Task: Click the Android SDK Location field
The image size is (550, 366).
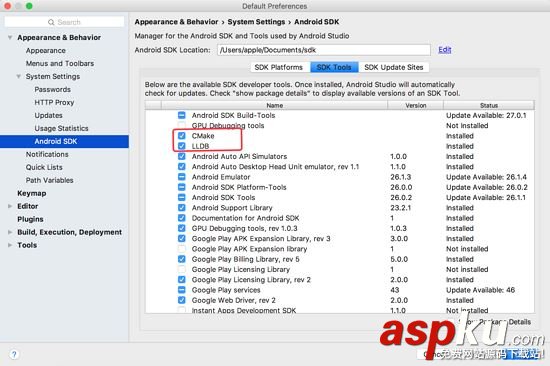Action: click(324, 50)
